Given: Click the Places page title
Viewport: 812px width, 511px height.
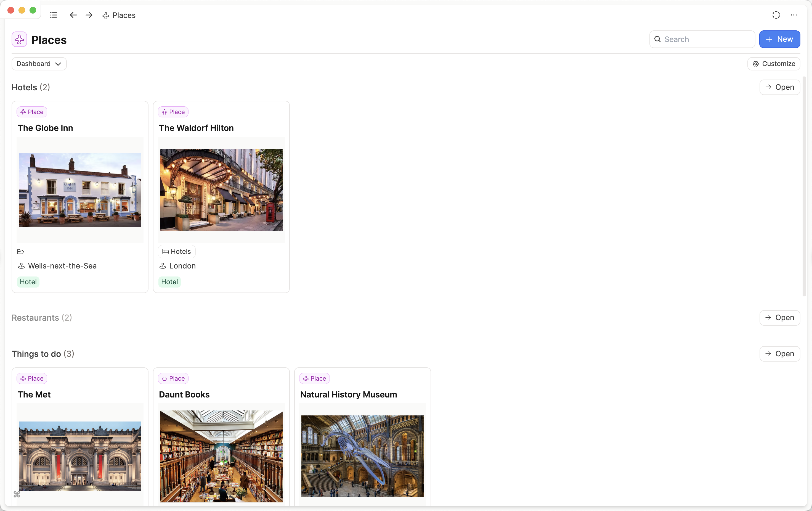Looking at the screenshot, I should tap(49, 40).
